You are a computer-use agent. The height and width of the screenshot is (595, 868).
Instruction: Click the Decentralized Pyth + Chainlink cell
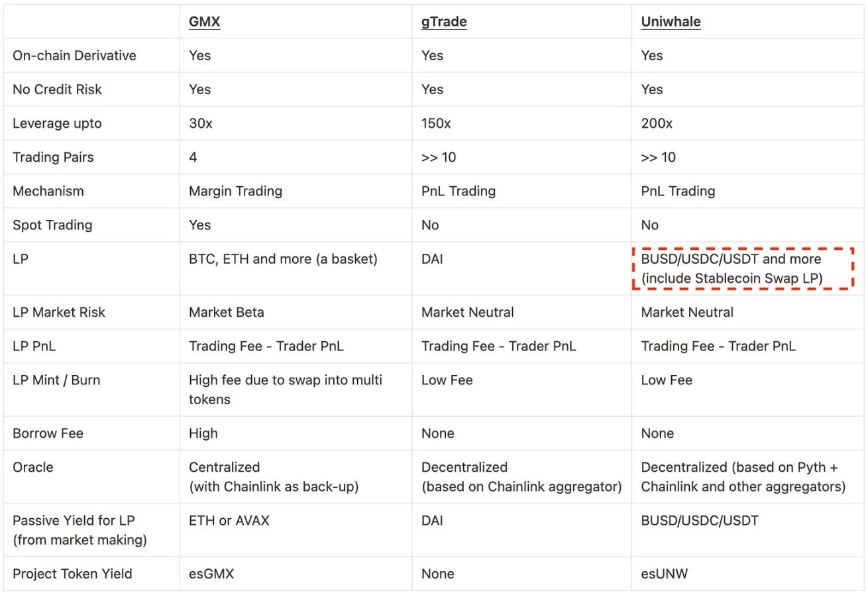(x=743, y=477)
